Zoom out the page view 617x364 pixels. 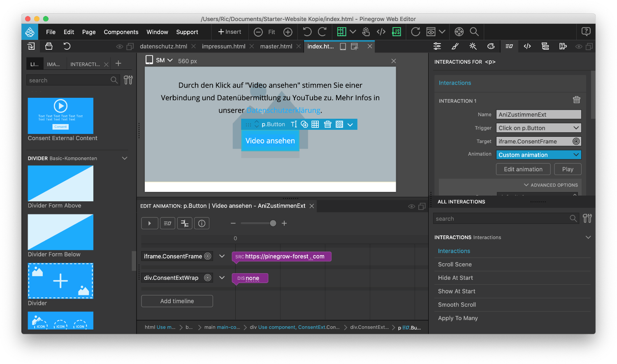pyautogui.click(x=258, y=32)
